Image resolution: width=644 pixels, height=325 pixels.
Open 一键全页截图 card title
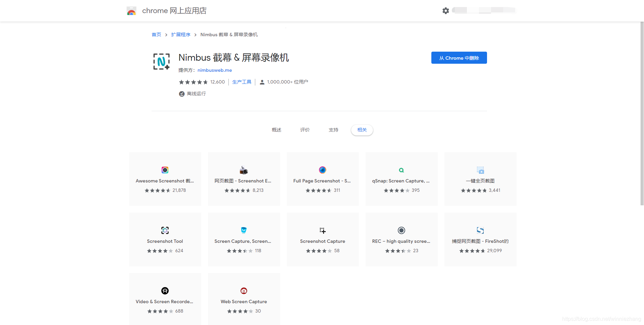[480, 181]
